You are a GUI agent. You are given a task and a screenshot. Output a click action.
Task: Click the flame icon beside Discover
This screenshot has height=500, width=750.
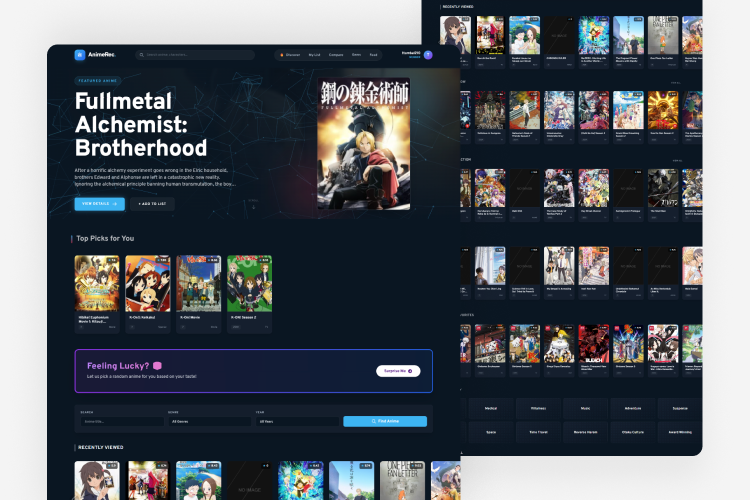(282, 55)
